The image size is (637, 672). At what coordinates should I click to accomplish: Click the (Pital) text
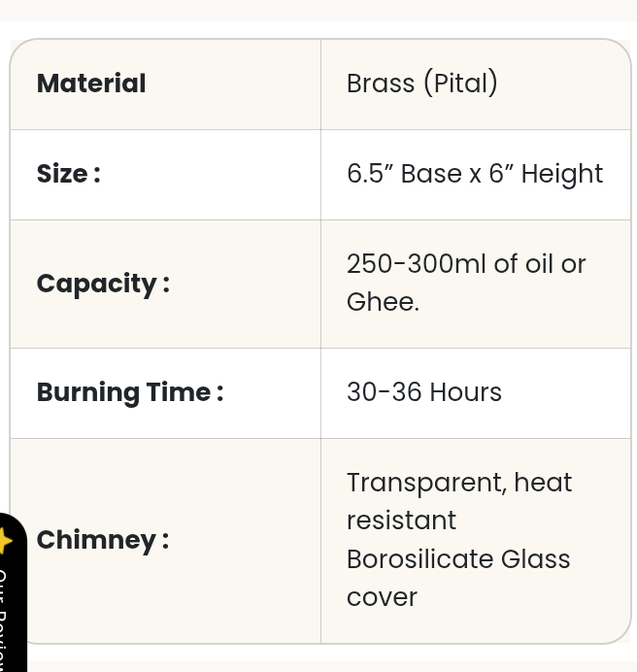coord(460,84)
